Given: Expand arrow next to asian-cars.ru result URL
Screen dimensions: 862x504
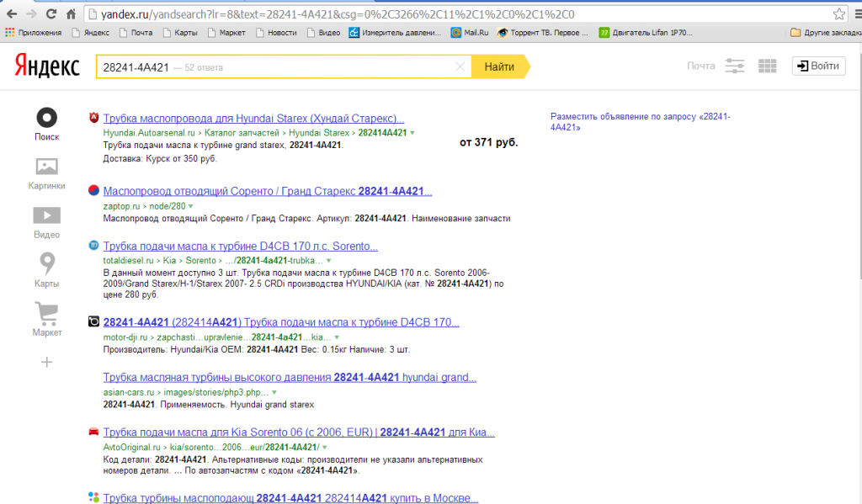Looking at the screenshot, I should pyautogui.click(x=274, y=393).
